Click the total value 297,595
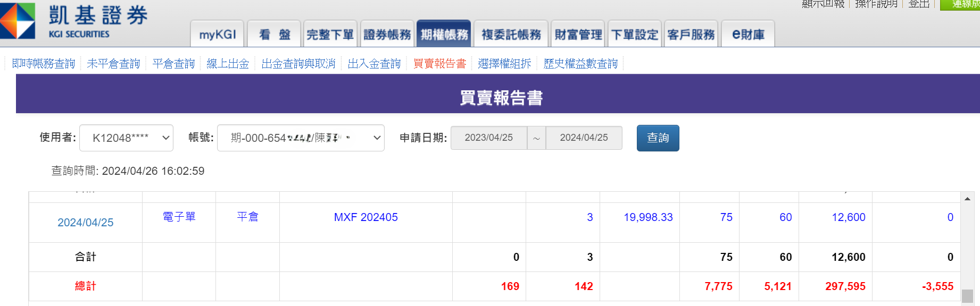980x306 pixels. (845, 286)
